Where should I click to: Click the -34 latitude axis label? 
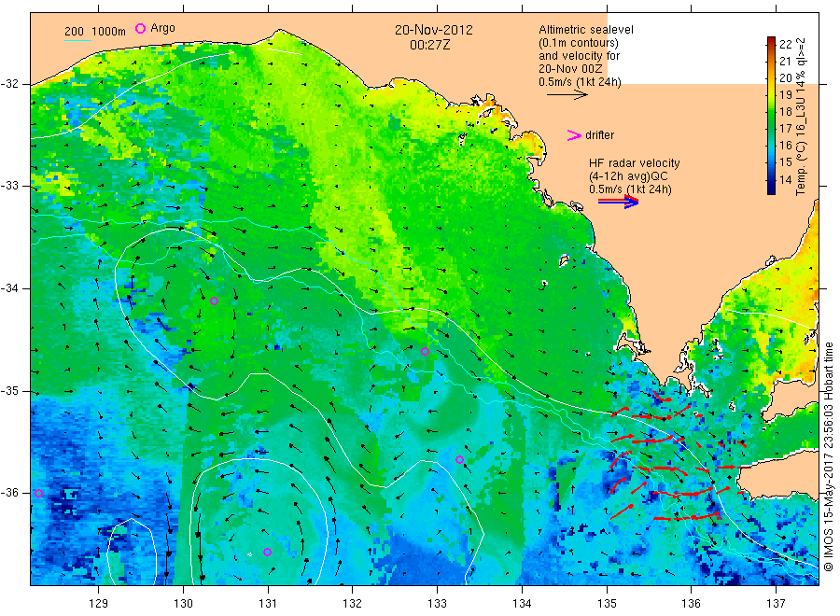pos(9,288)
